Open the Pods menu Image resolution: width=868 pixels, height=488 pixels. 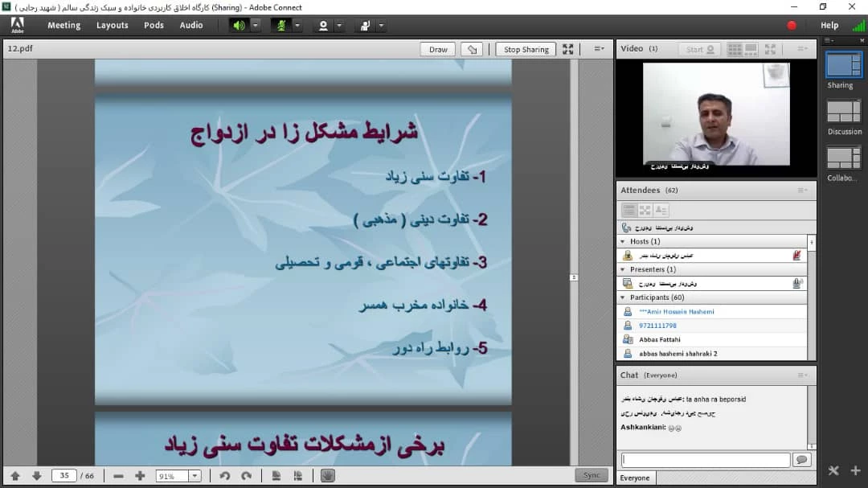[x=154, y=25]
